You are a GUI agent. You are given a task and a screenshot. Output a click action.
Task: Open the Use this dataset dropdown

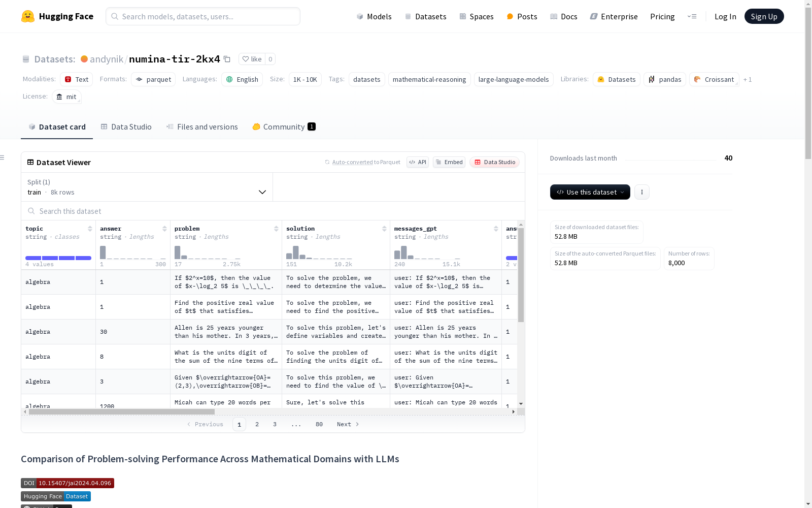590,192
